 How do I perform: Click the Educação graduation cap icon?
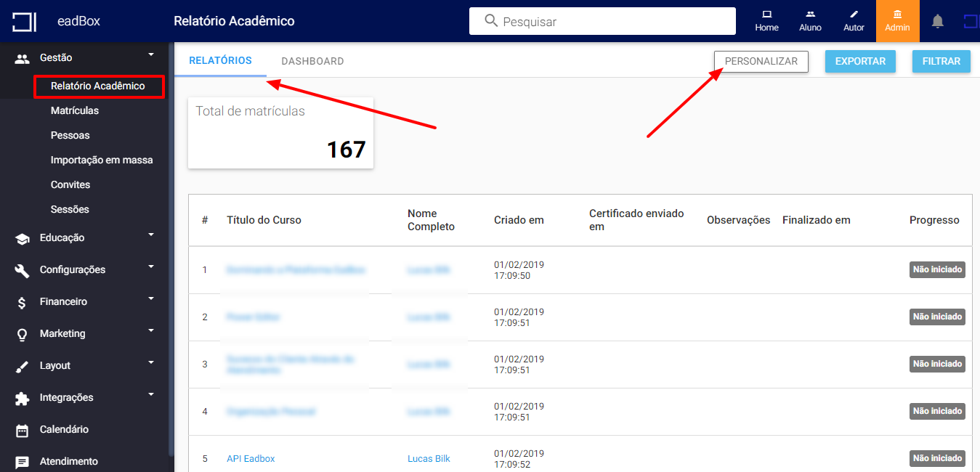point(23,238)
